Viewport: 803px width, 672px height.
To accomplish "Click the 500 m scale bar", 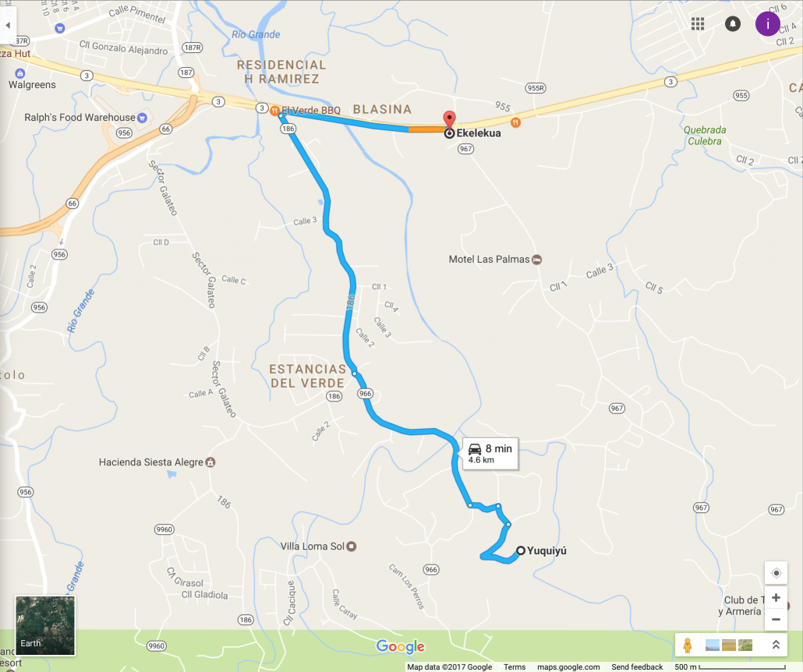I will [x=730, y=667].
